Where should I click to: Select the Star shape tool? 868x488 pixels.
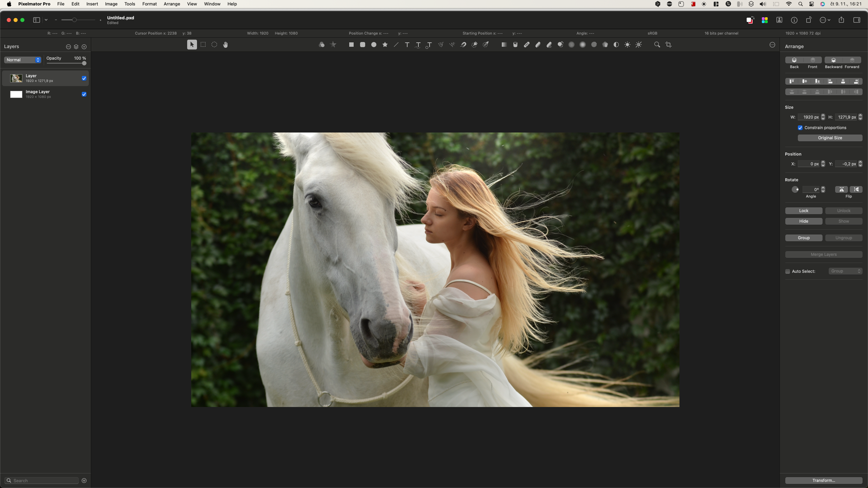pos(385,45)
